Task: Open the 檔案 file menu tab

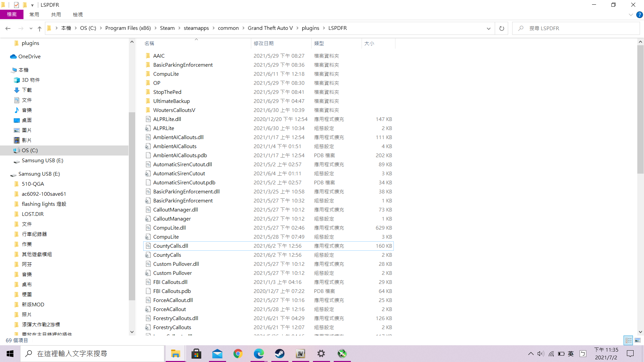Action: click(x=12, y=15)
